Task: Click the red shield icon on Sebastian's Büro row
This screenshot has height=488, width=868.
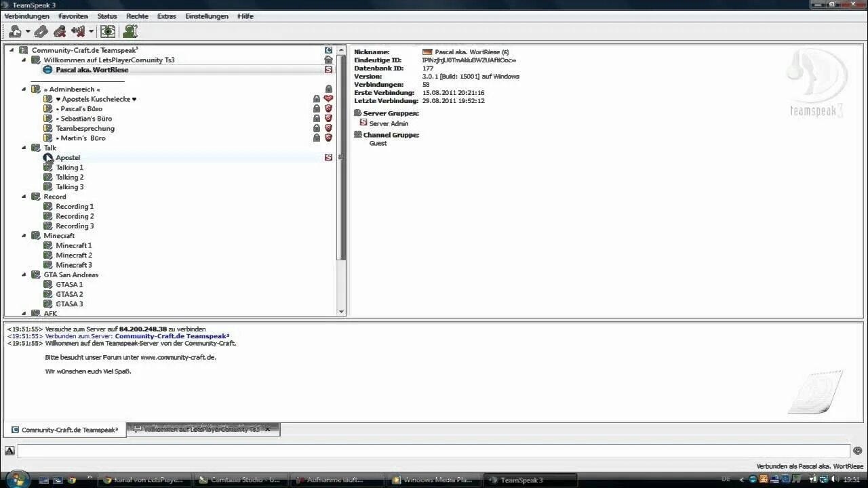Action: (x=329, y=119)
